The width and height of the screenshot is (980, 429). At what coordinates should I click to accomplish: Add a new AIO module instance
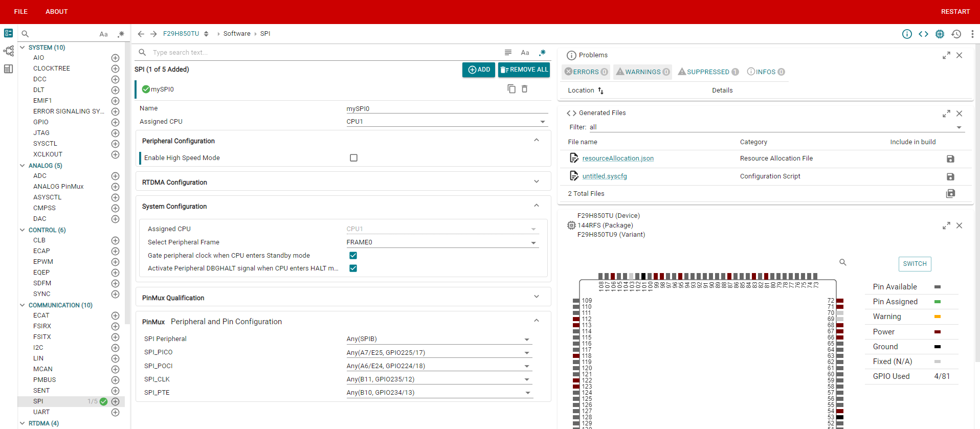pos(115,58)
